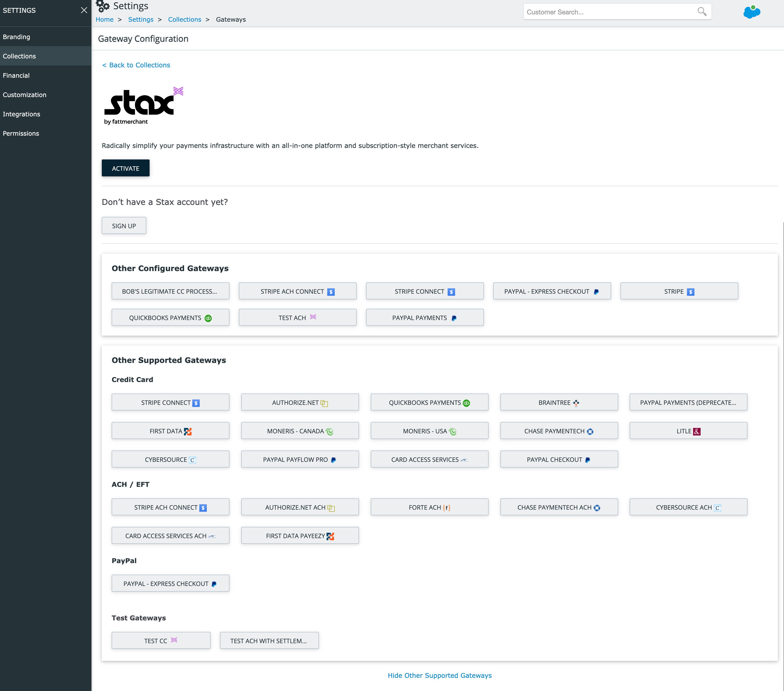Follow the Settings breadcrumb link
The image size is (784, 691).
(141, 20)
